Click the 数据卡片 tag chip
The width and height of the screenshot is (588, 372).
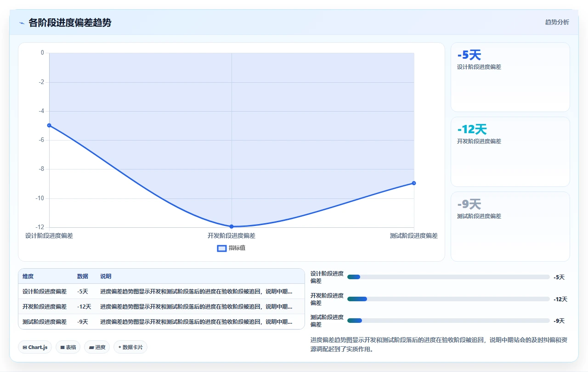click(x=130, y=347)
